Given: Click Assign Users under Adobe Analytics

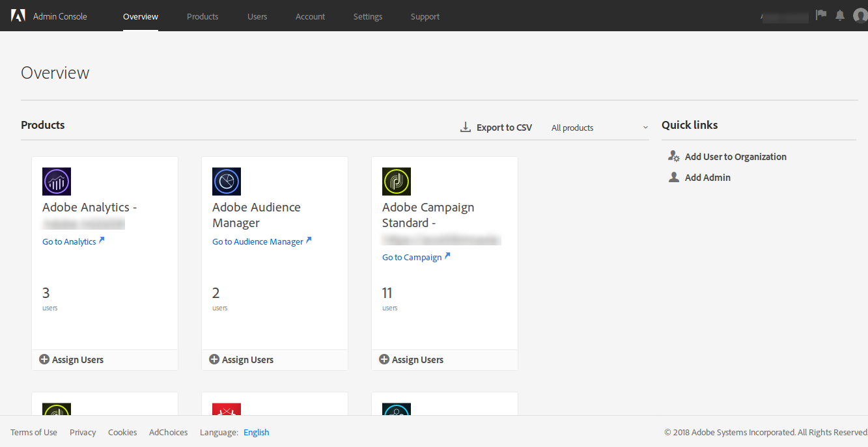Looking at the screenshot, I should tap(72, 360).
